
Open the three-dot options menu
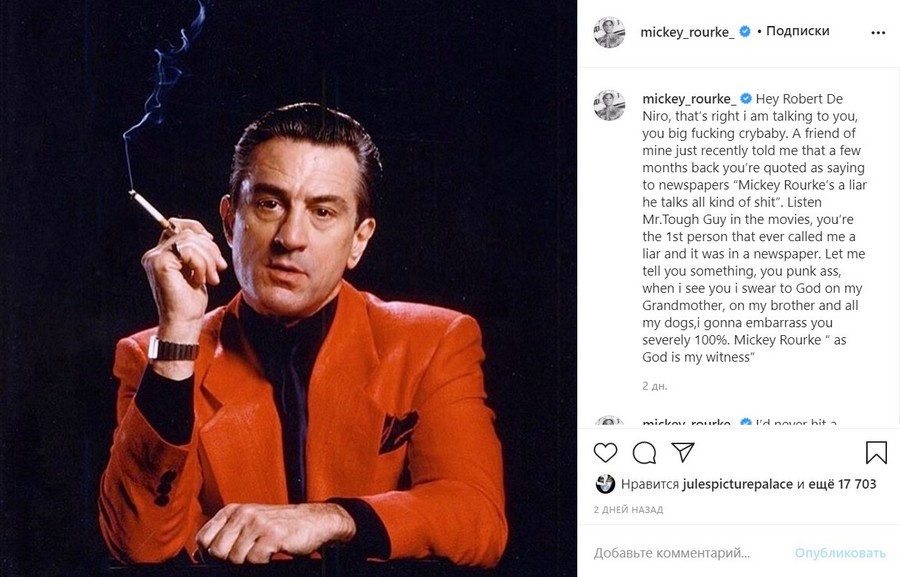(878, 33)
